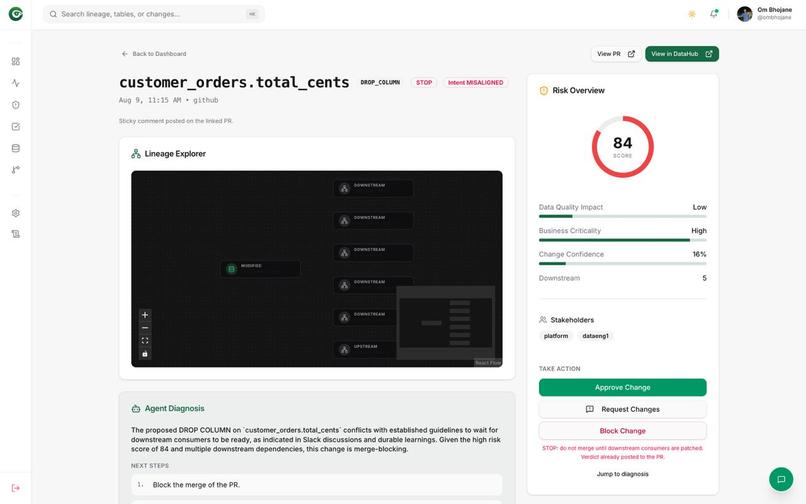Click the Agent Diagnosis robot icon

[136, 408]
